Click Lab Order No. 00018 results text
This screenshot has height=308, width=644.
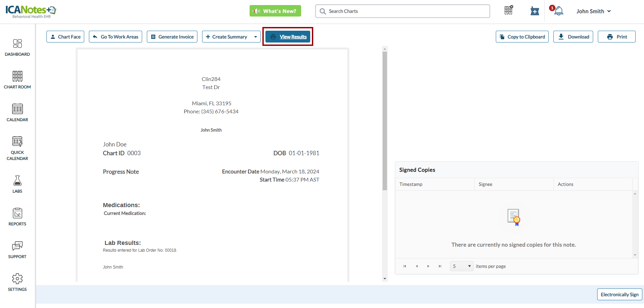click(x=140, y=250)
